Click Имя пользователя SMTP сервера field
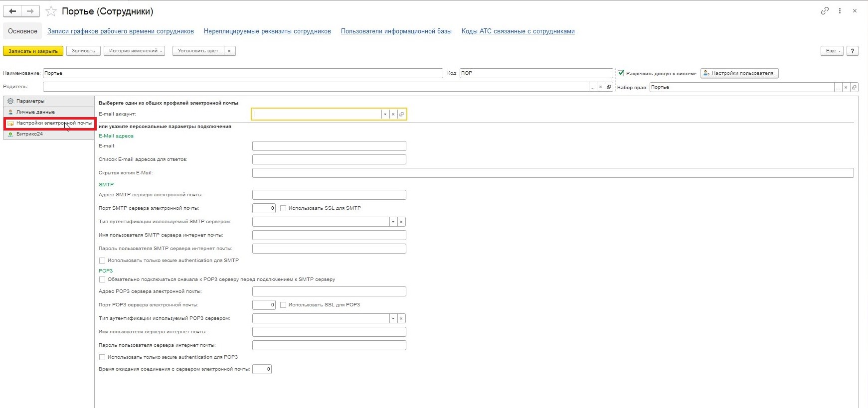Image resolution: width=868 pixels, height=408 pixels. [329, 235]
